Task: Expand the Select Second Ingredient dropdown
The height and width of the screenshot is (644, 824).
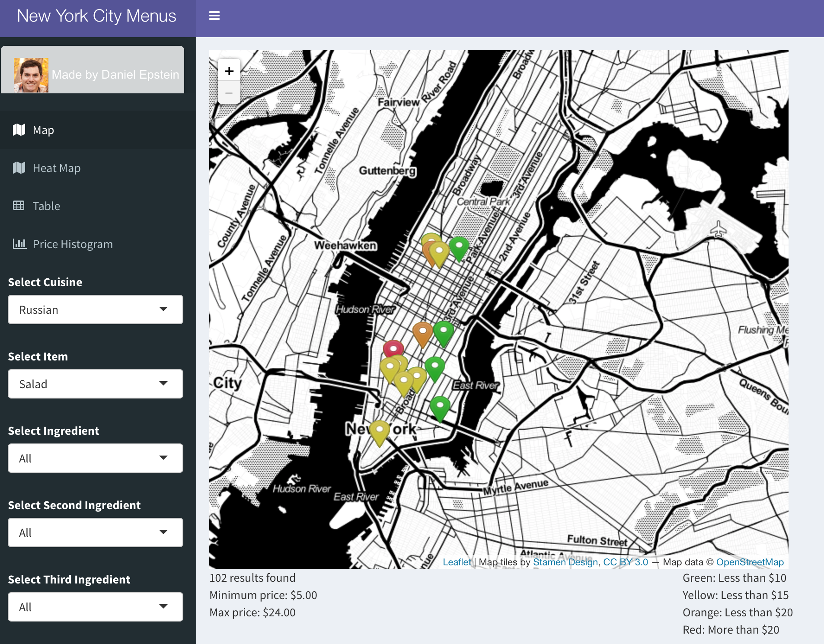Action: [x=96, y=532]
